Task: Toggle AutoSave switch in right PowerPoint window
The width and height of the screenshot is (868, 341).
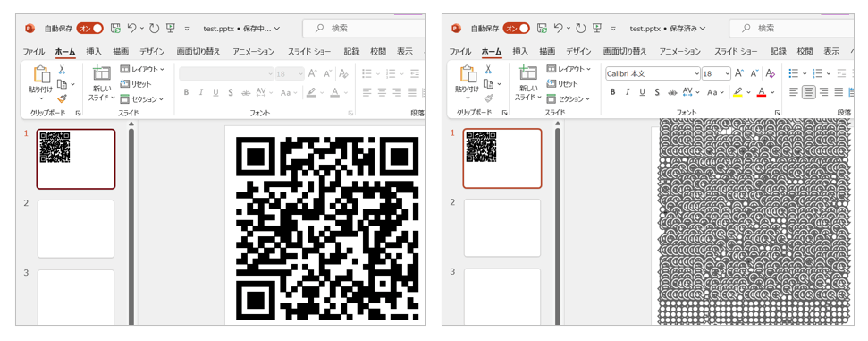Action: (x=516, y=29)
